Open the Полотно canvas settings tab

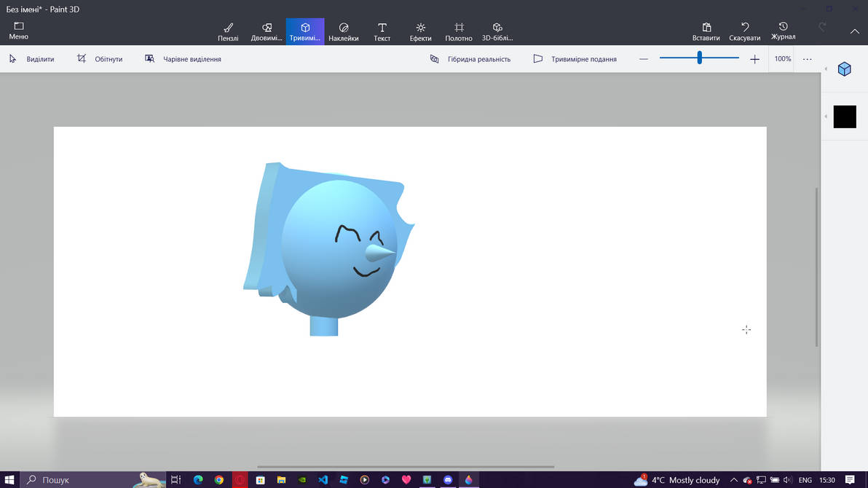(459, 31)
